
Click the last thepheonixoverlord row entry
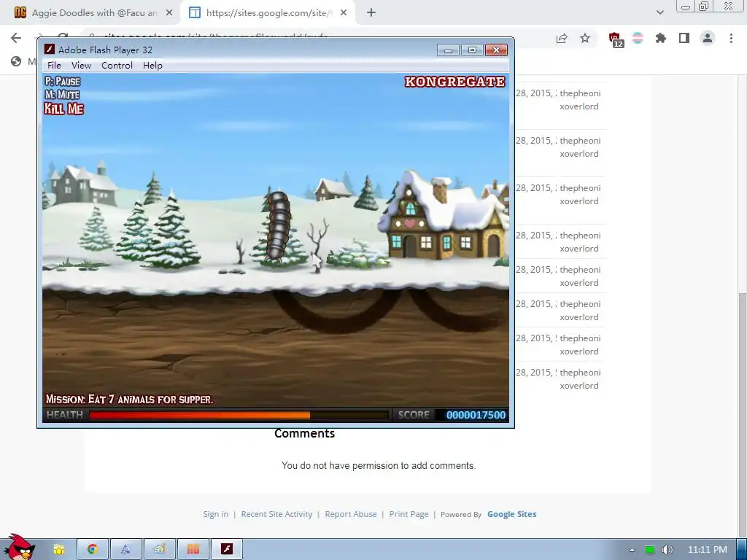point(580,379)
